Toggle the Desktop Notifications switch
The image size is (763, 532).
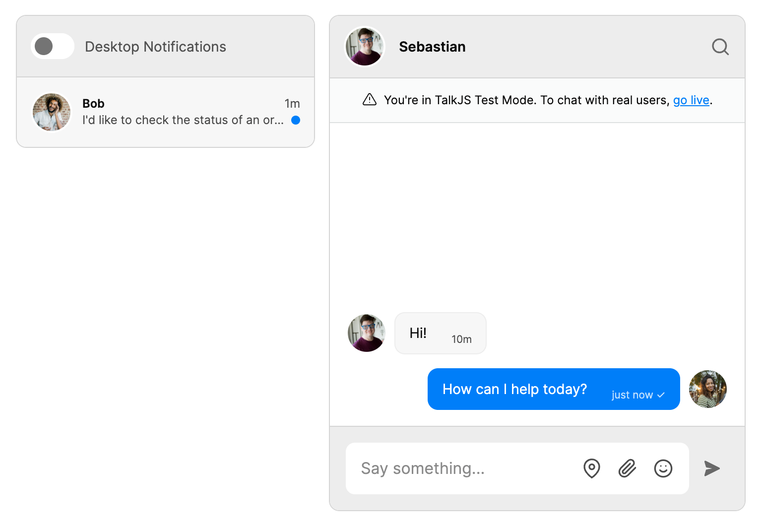coord(53,47)
